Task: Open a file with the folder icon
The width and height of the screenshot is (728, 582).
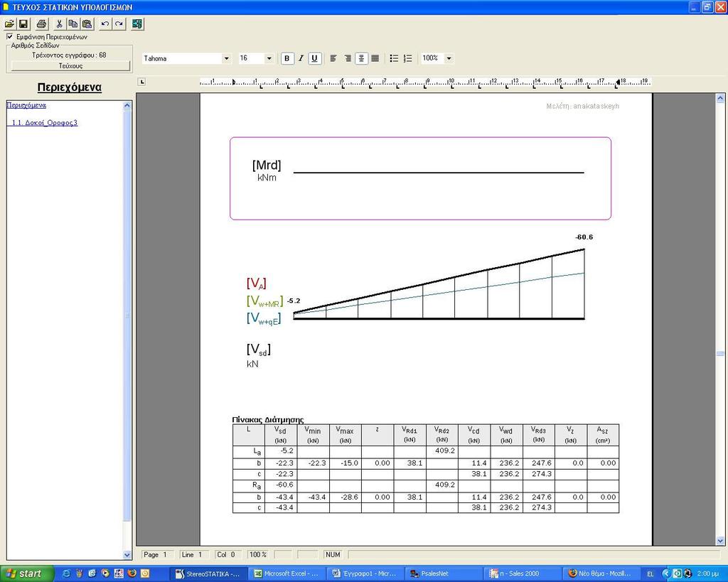Action: tap(9, 23)
